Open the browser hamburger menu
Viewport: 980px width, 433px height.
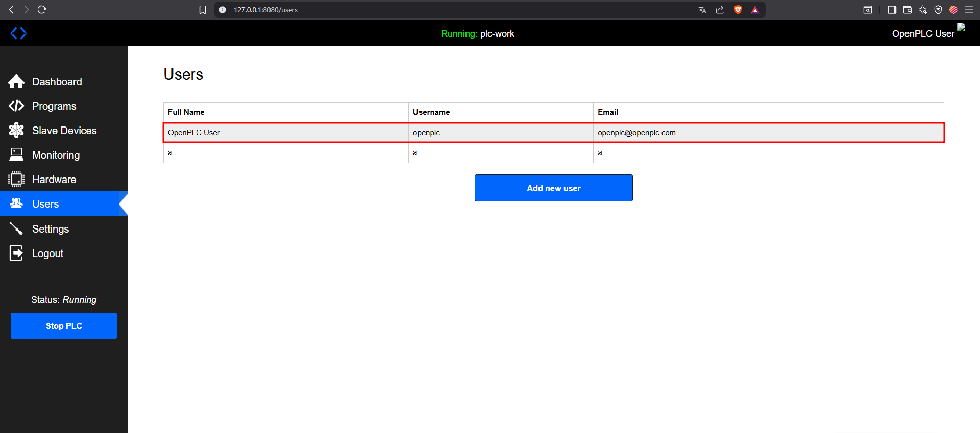969,10
